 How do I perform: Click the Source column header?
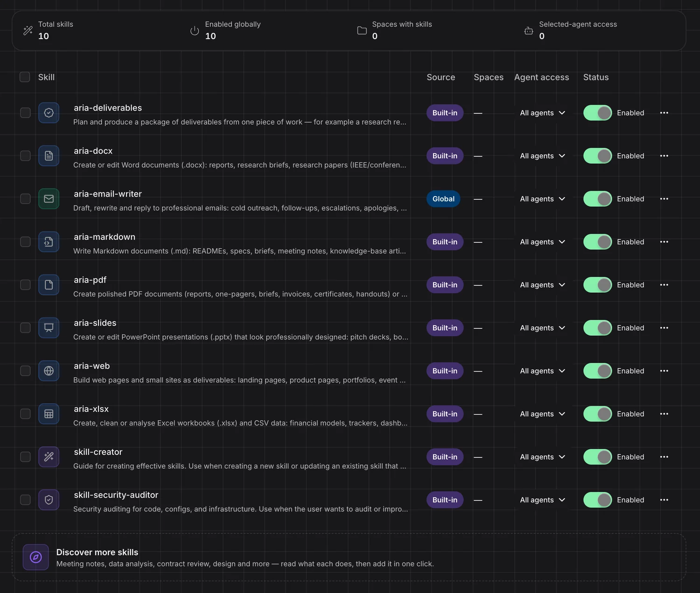441,77
